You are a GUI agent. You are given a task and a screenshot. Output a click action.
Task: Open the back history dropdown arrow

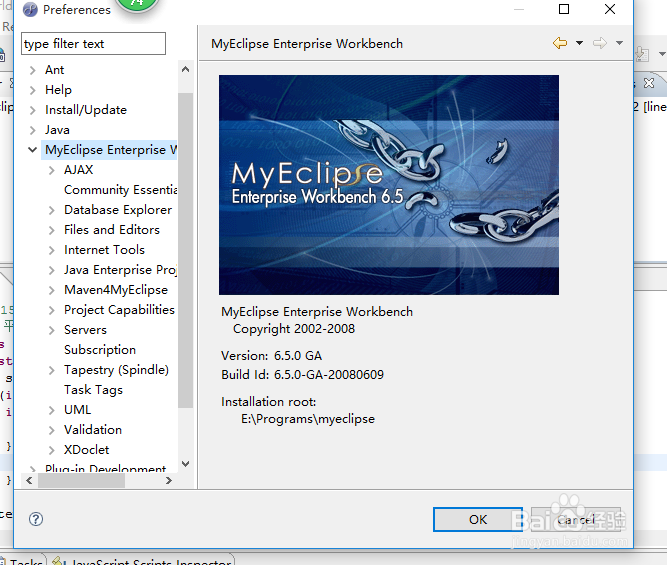579,43
